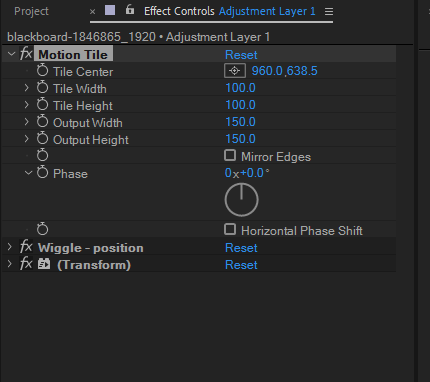Screen dimensions: 430x382
Task: Toggle the Horizontal Phase Shift stopwatch
Action: tap(42, 229)
